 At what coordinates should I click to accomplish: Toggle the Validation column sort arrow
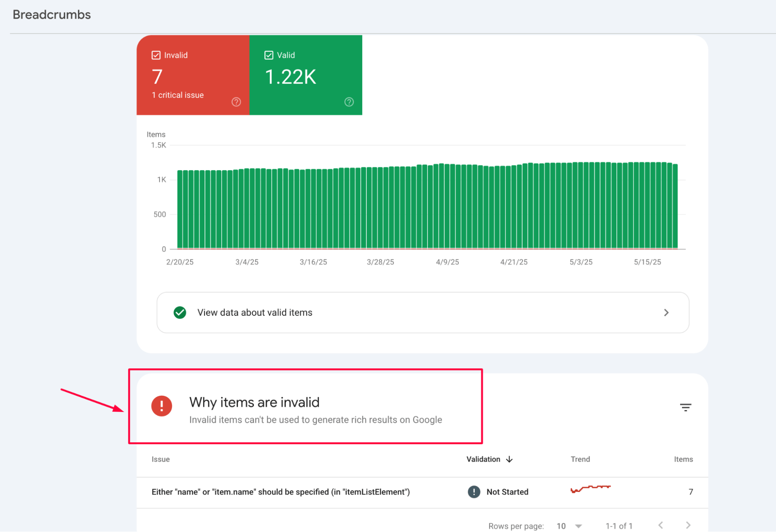pyautogui.click(x=509, y=459)
